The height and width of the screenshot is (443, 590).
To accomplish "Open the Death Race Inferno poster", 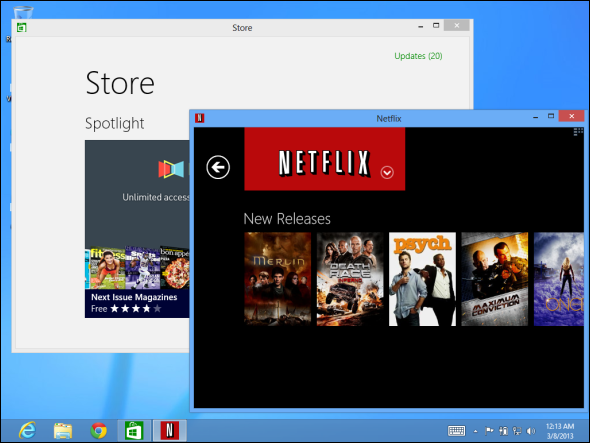I will [x=350, y=279].
